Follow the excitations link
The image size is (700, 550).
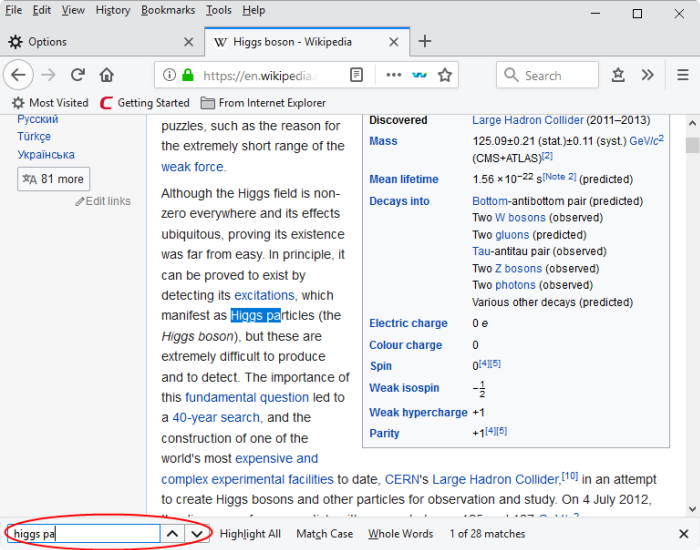pos(264,296)
